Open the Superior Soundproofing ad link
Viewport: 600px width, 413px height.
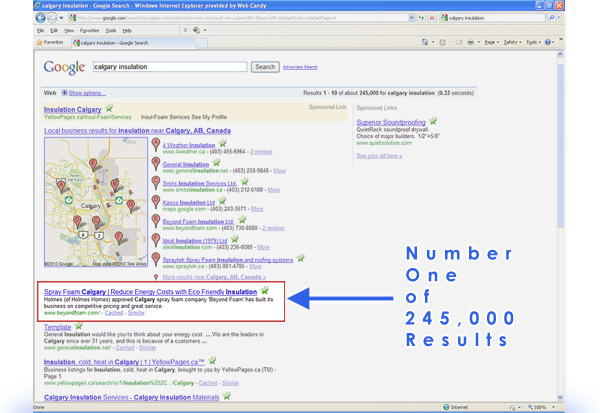pos(391,122)
